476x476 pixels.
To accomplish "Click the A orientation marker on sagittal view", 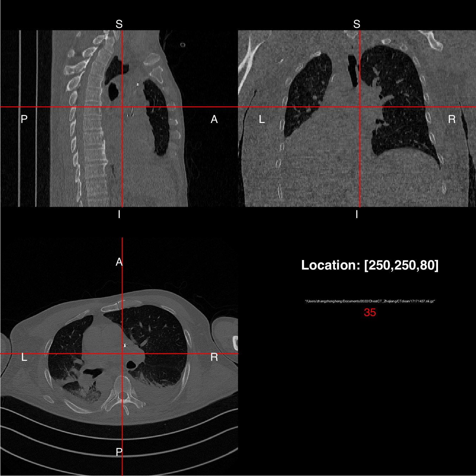I will pos(214,120).
